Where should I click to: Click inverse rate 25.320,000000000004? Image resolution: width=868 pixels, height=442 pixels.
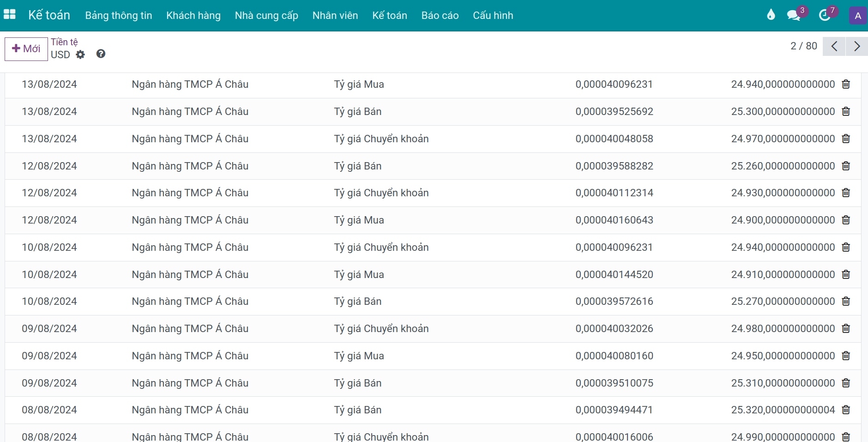pos(783,410)
